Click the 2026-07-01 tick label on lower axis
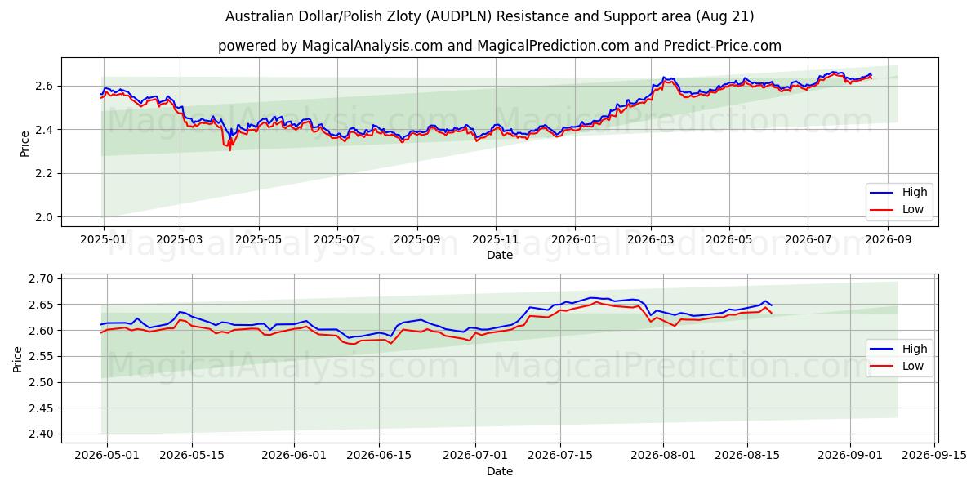Viewport: 980px width, 490px height. 476,457
